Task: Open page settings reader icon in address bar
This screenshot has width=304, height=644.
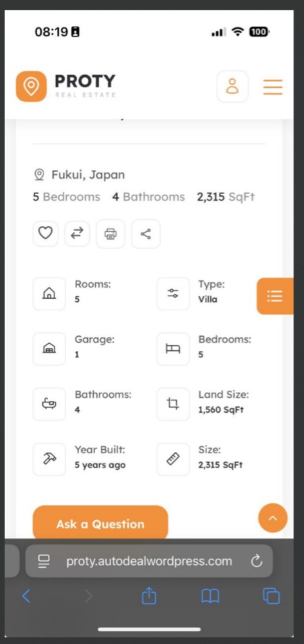Action: (44, 561)
